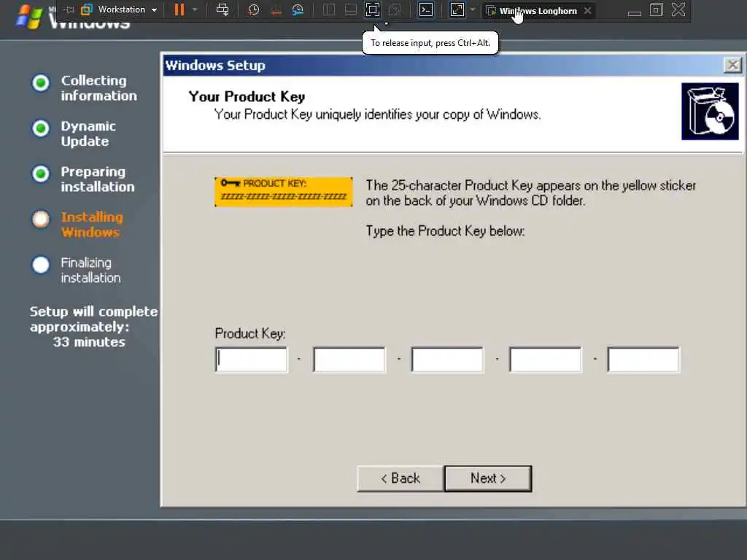Click the 'Dynamic Update' step text

click(88, 134)
